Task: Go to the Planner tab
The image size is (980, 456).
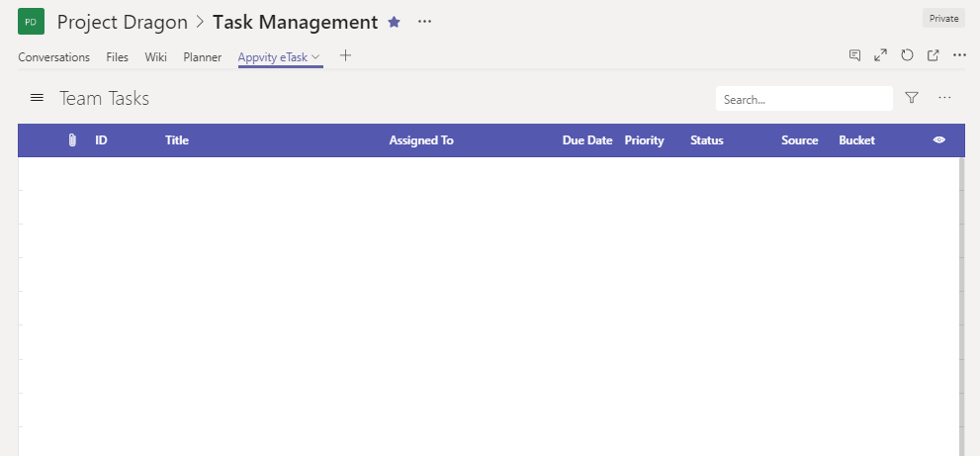Action: [202, 57]
